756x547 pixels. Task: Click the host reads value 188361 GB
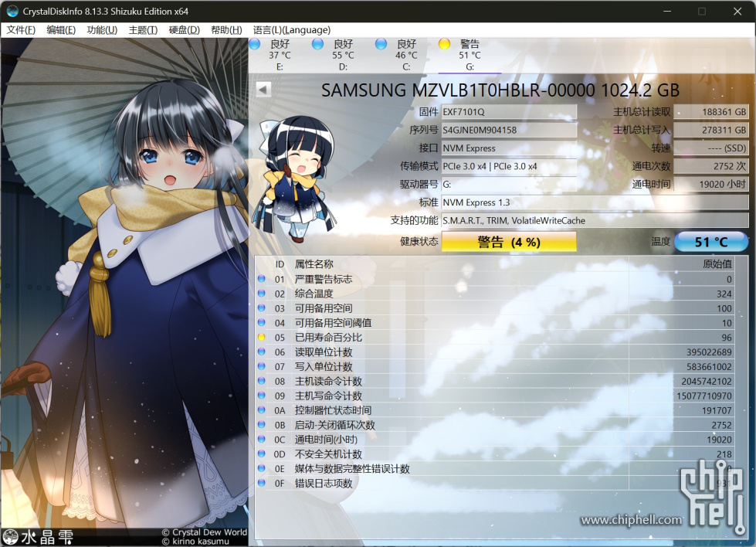(710, 112)
